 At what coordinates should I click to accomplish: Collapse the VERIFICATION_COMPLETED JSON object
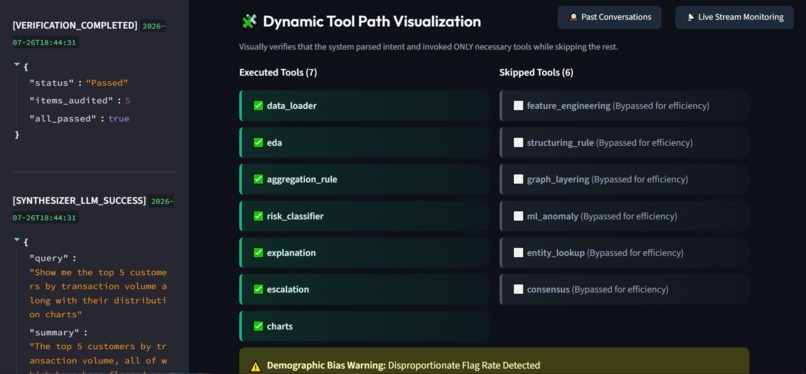click(17, 65)
